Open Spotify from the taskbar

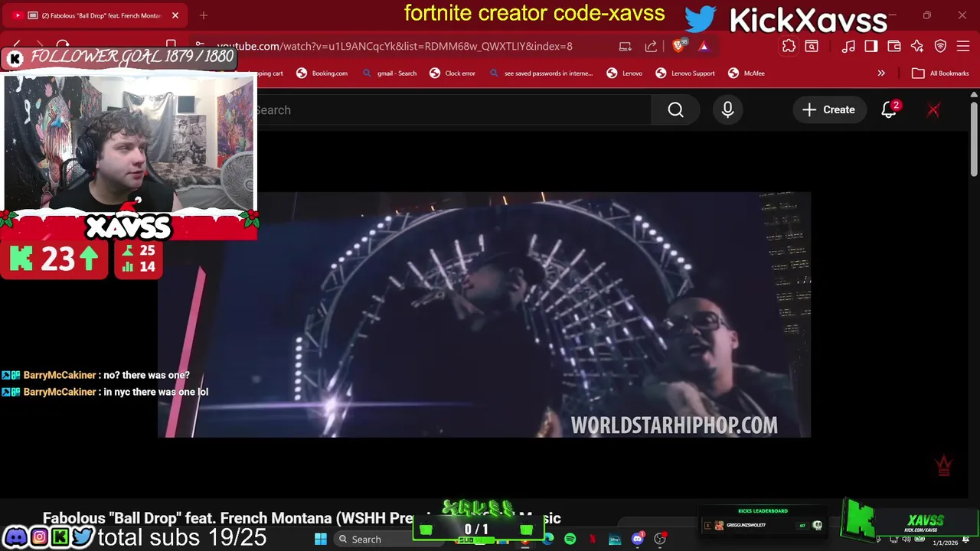coord(570,540)
